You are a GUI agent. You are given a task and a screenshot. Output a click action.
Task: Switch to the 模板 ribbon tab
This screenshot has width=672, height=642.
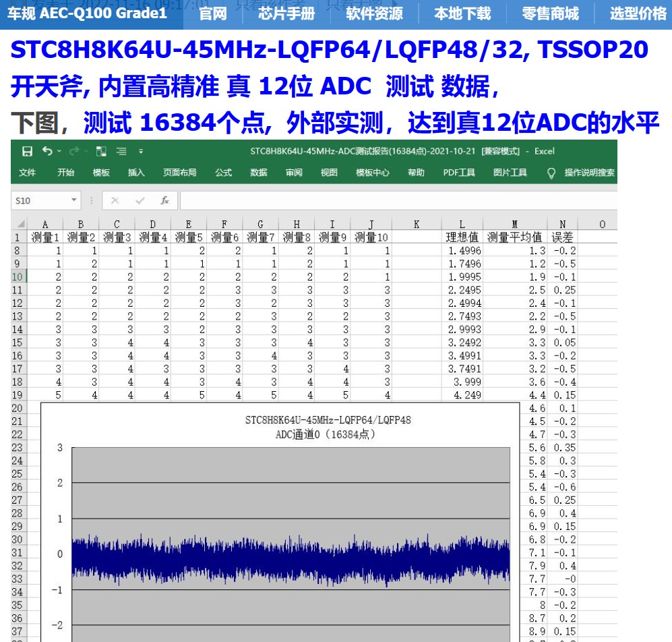click(101, 173)
